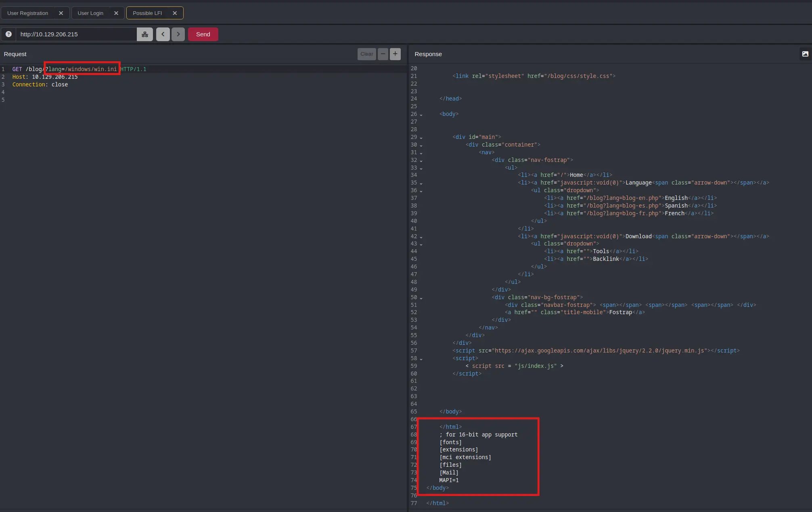Select the Possible LFI tab
Viewport: 812px width, 512px height.
click(147, 13)
